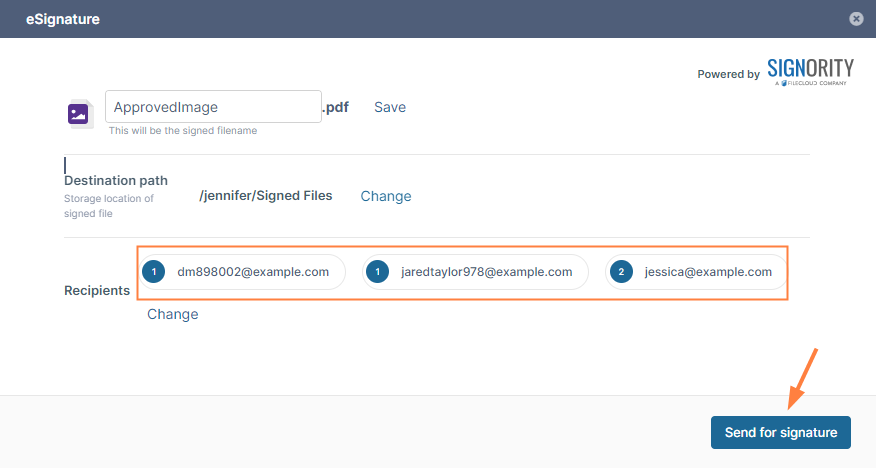Select the dm898002@example.com recipient chip
This screenshot has height=468, width=876.
tap(253, 272)
